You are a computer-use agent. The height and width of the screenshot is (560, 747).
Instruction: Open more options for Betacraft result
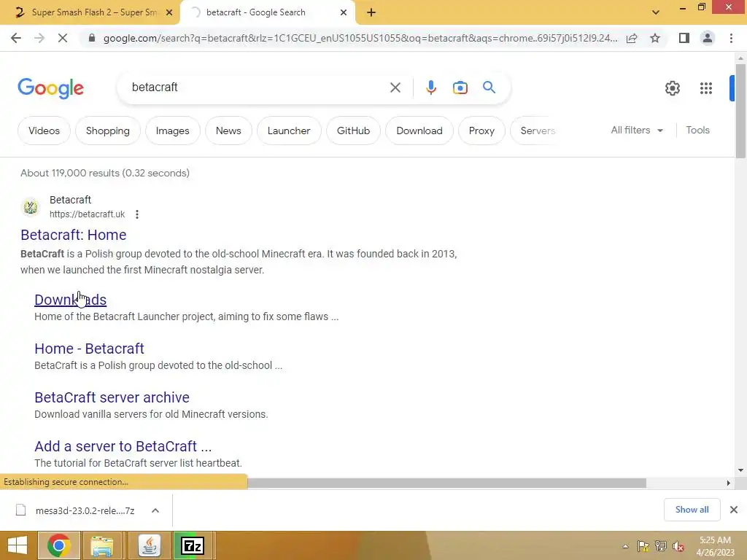coord(136,214)
